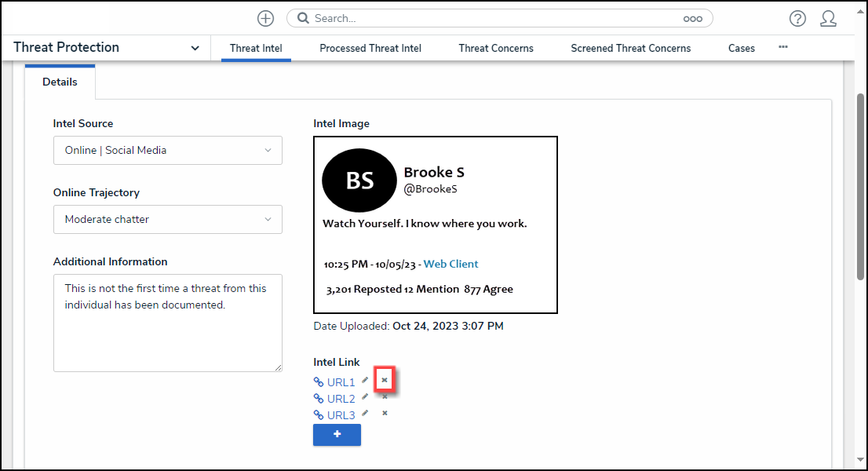
Task: Open the Online Trajectory dropdown
Action: (x=168, y=219)
